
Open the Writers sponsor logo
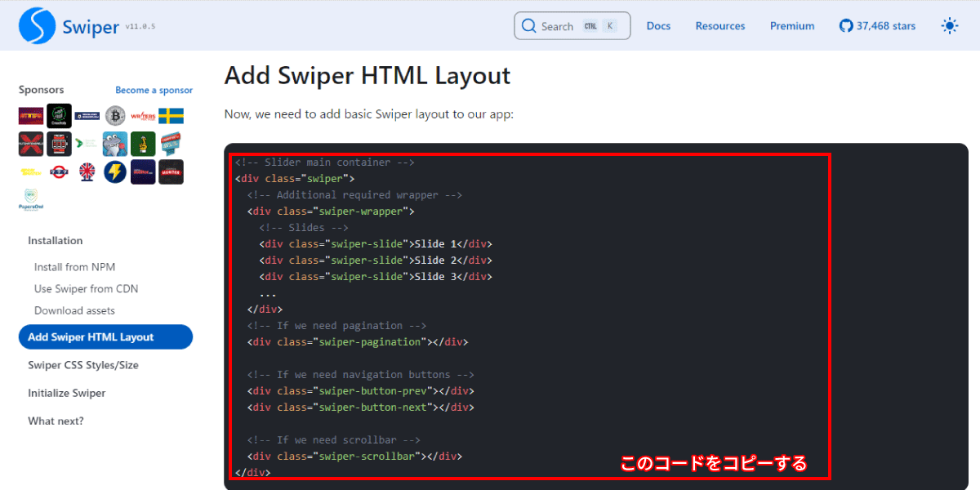[143, 116]
